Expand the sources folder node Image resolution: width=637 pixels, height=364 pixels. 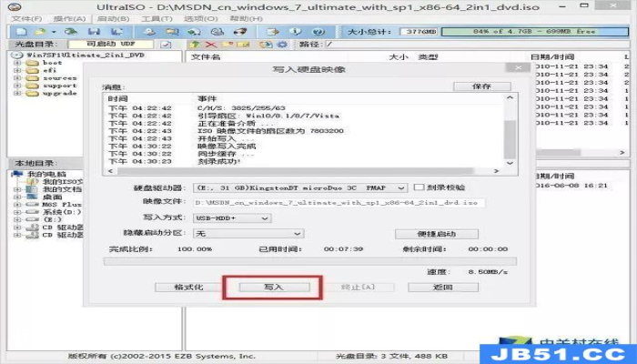17,78
